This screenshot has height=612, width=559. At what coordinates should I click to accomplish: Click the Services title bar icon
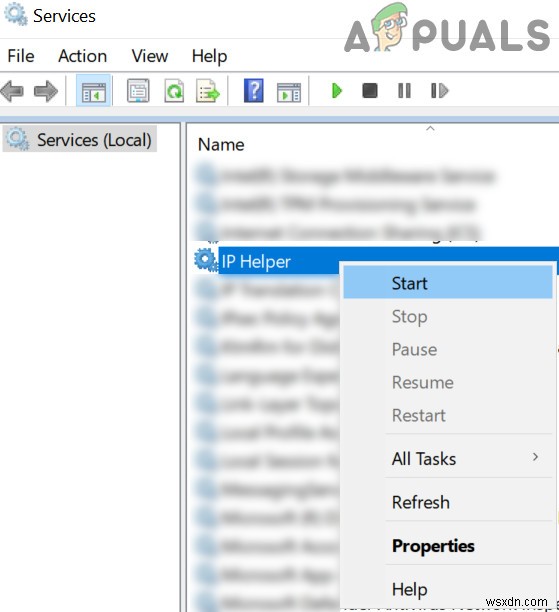[16, 14]
